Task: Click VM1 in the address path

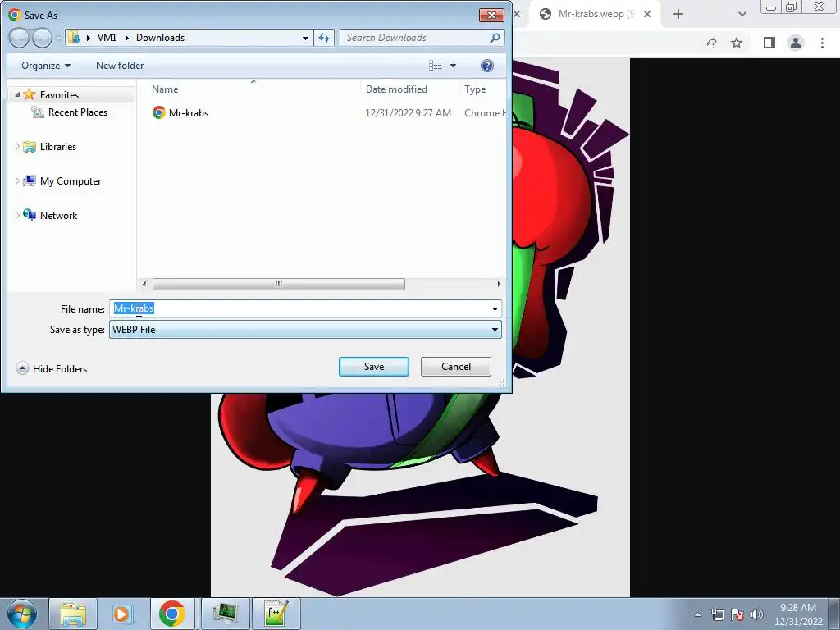Action: pyautogui.click(x=107, y=38)
